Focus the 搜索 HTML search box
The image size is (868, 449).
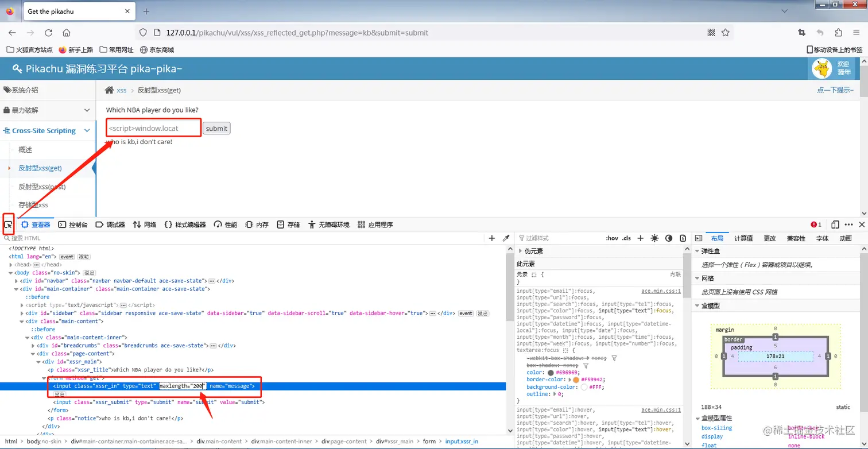244,238
